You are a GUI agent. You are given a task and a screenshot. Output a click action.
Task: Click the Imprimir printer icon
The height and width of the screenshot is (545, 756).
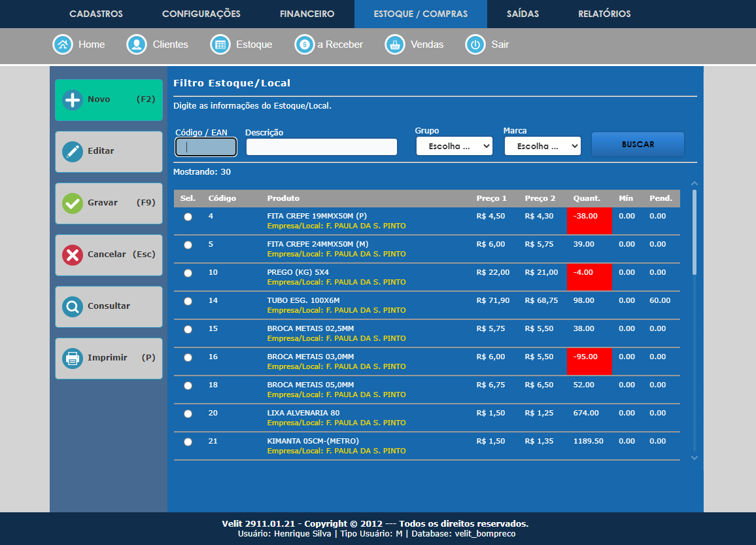click(x=73, y=358)
